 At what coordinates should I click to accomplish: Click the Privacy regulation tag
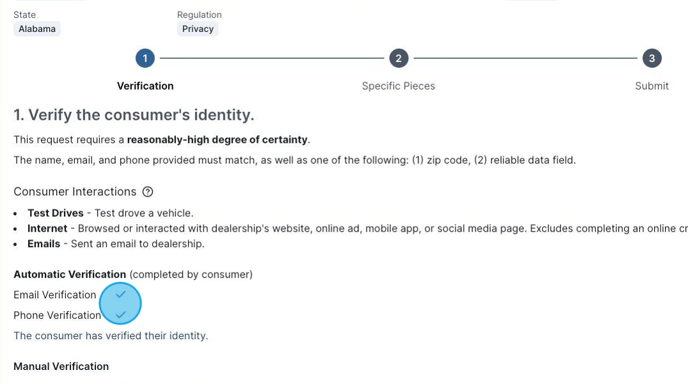(x=198, y=29)
